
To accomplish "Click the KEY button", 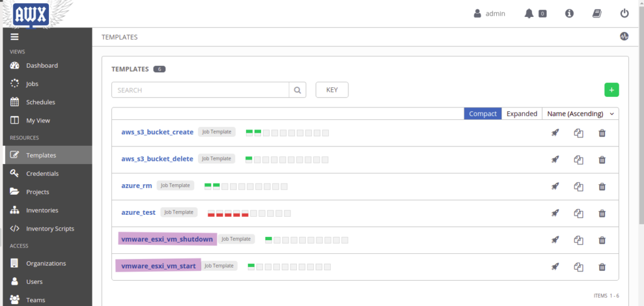I will pyautogui.click(x=332, y=90).
